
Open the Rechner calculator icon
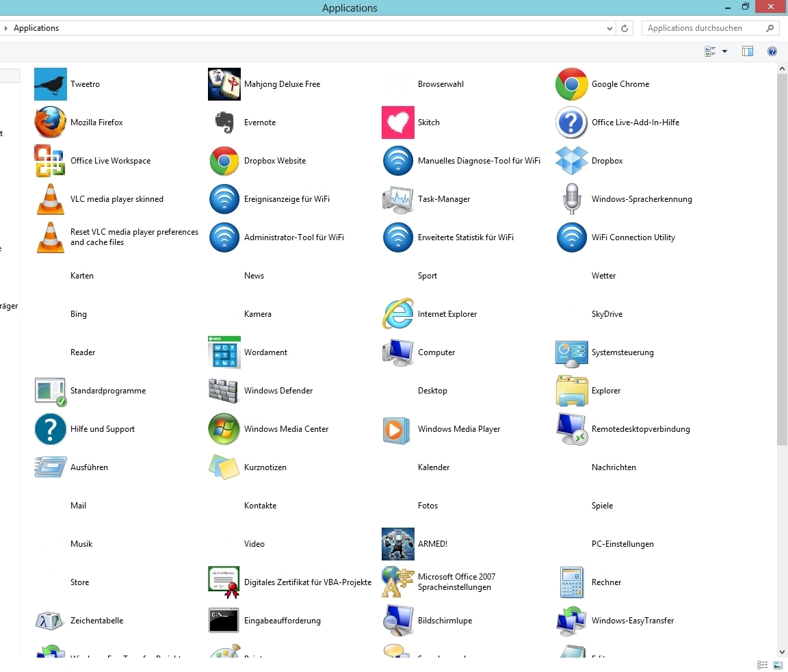point(571,582)
